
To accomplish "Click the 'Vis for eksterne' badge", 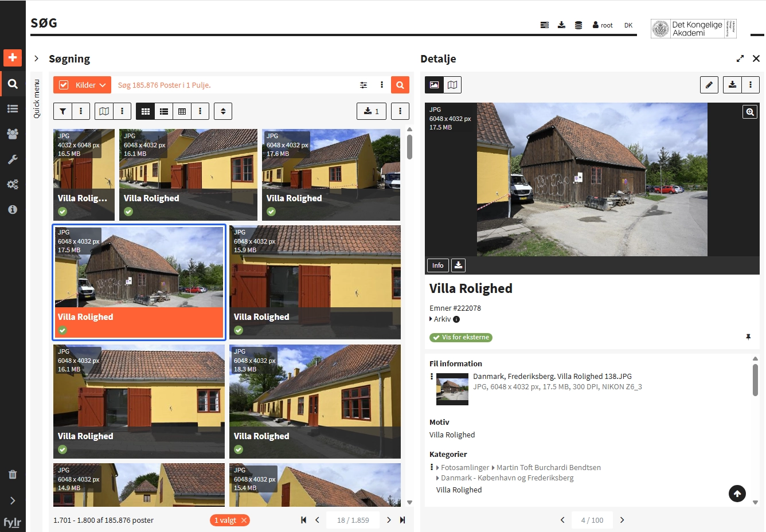I will (461, 338).
